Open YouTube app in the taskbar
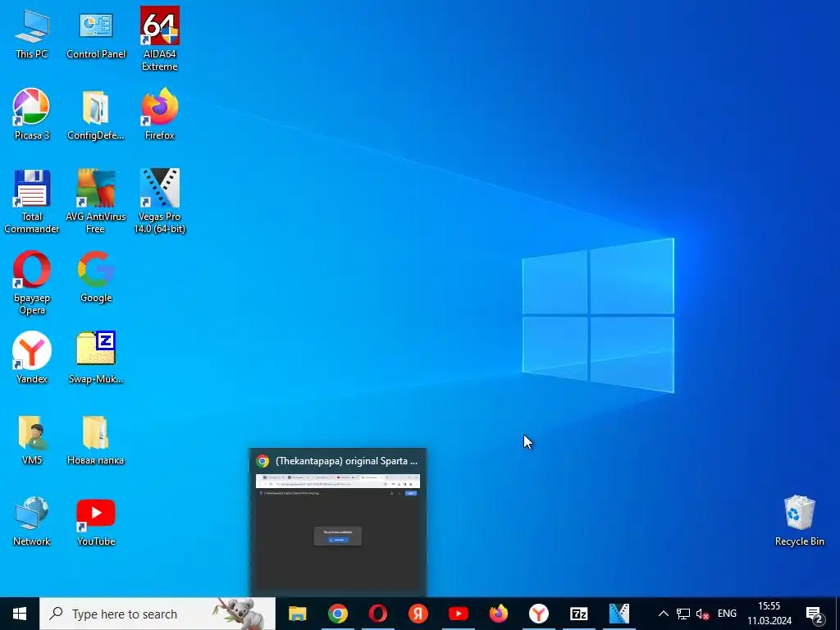This screenshot has height=630, width=840. point(458,614)
